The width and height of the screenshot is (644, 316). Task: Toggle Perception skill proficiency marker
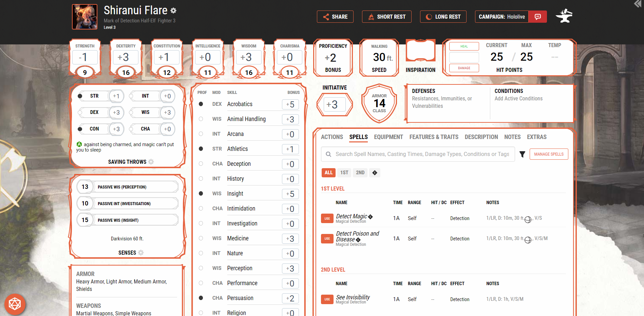pyautogui.click(x=201, y=268)
